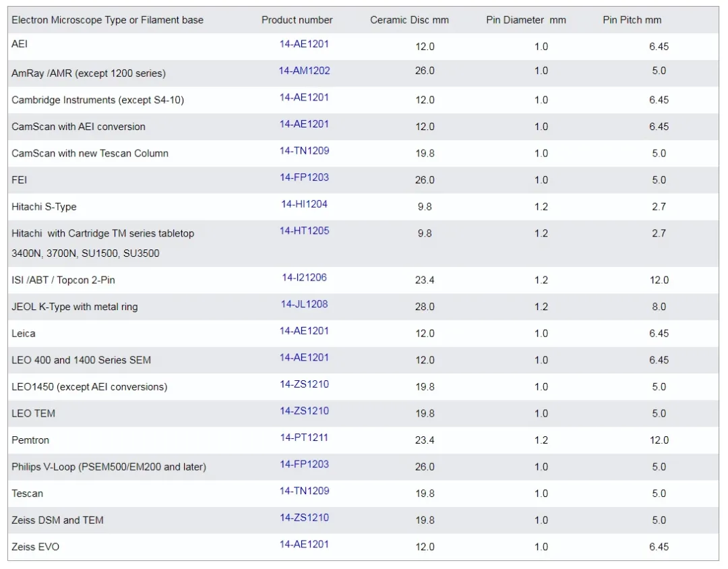Viewport: 728px width, 569px height.
Task: Open 14-ZS1210 link in LEO TEM row
Action: [x=304, y=411]
